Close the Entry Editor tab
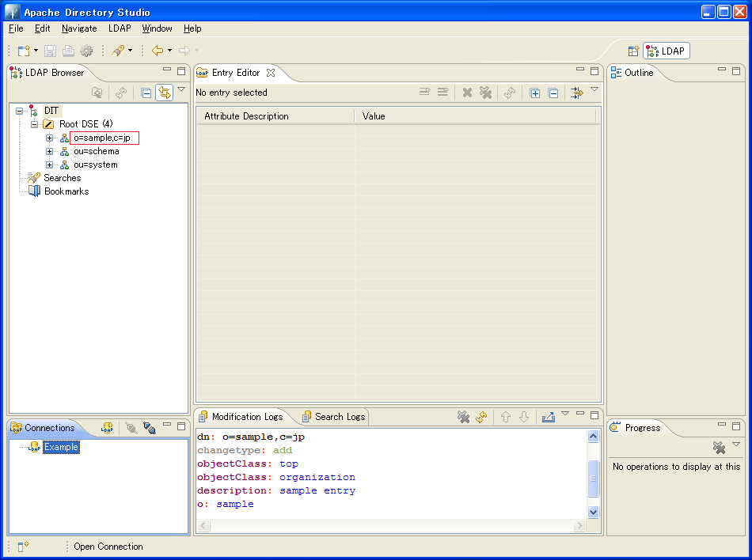 (271, 73)
